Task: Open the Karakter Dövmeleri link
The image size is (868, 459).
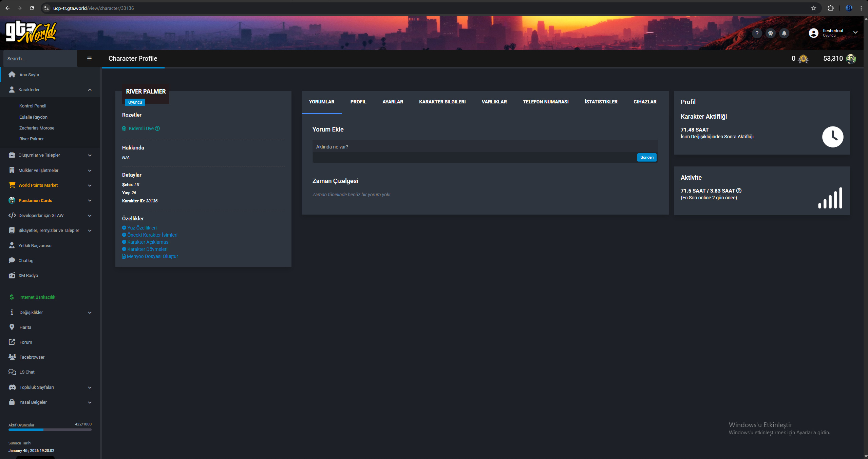Action: 147,249
